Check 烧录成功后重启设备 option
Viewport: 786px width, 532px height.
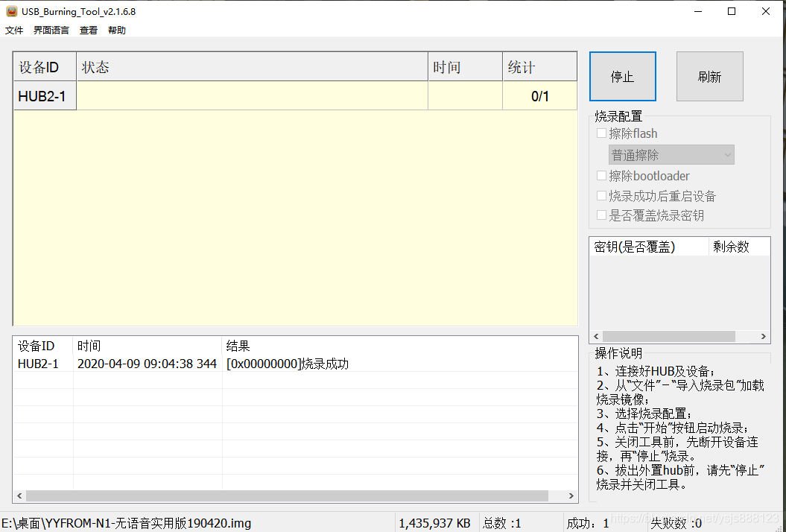pyautogui.click(x=602, y=195)
